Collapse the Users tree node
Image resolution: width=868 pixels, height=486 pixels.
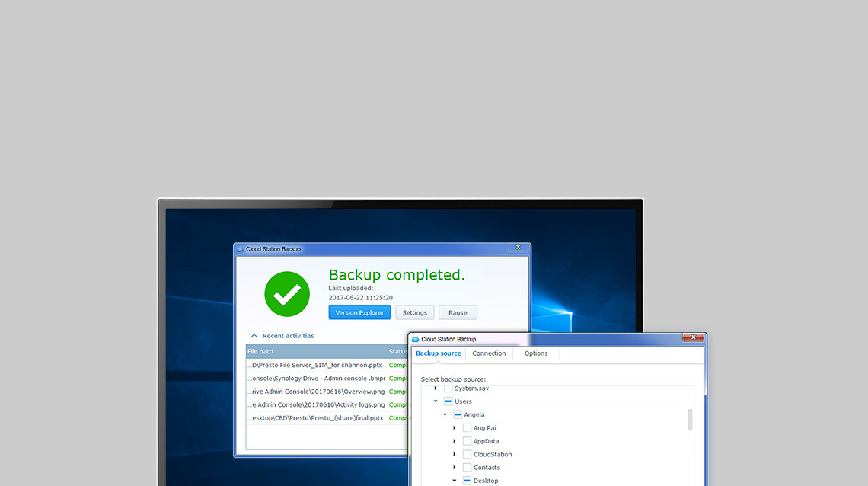(436, 401)
